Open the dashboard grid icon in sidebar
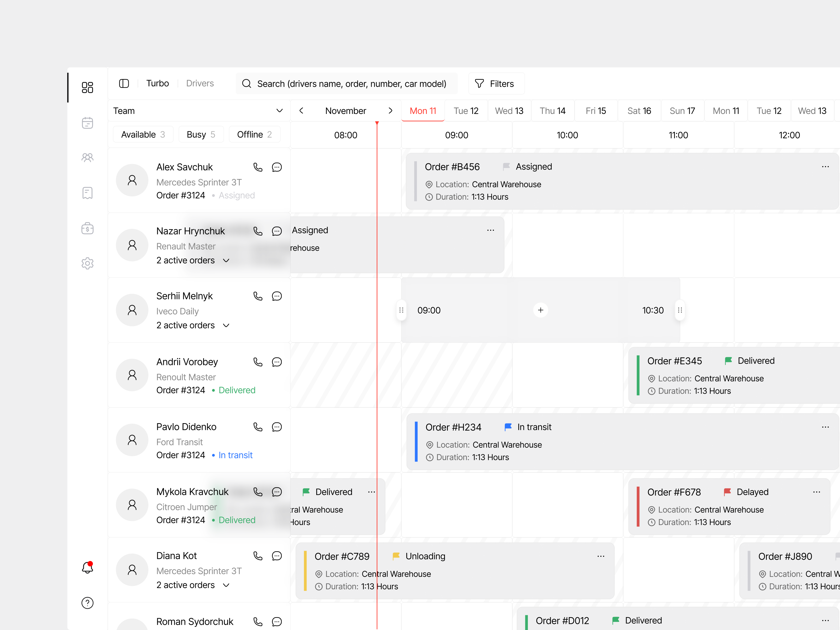This screenshot has width=840, height=630. click(87, 87)
